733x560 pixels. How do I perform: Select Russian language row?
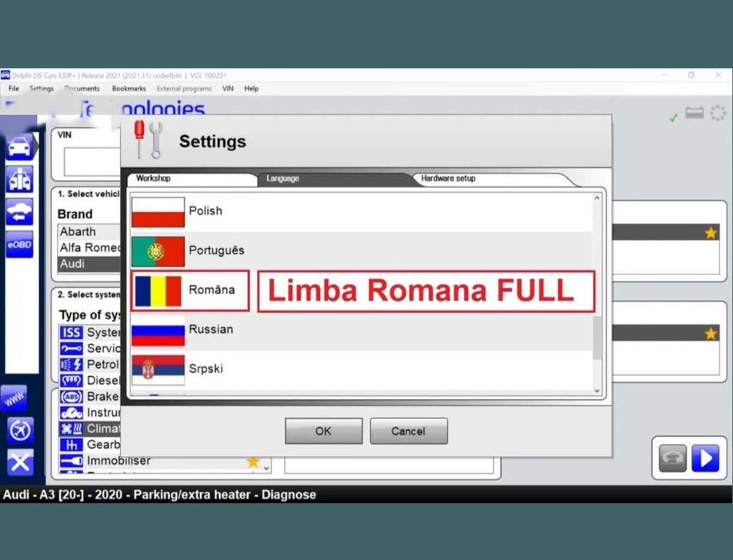(x=361, y=330)
